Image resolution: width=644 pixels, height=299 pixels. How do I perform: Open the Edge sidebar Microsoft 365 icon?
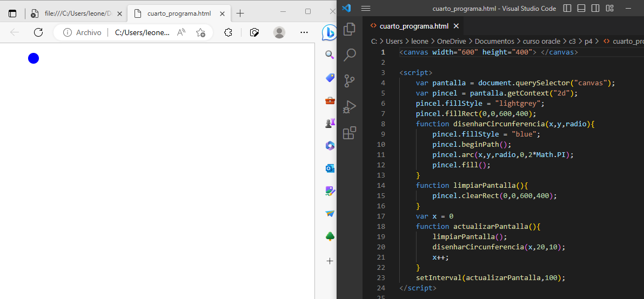(330, 146)
